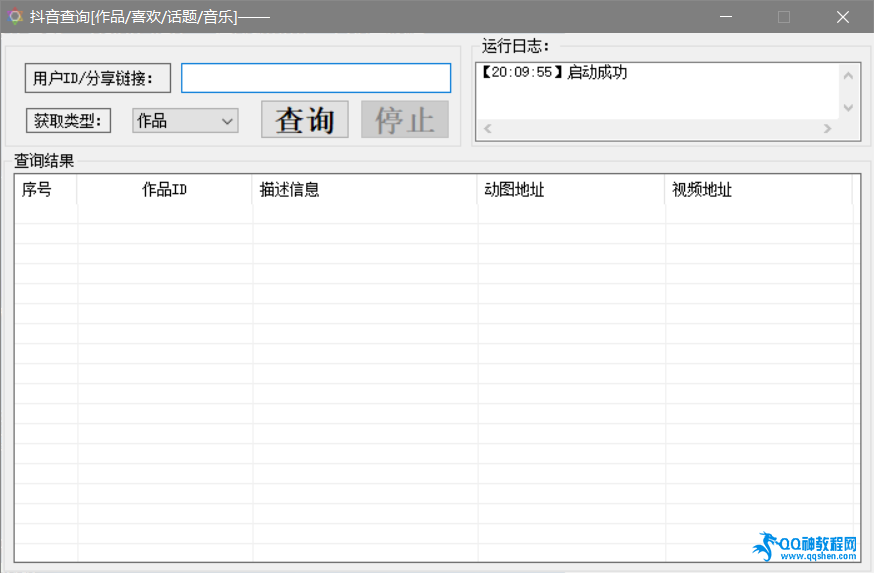This screenshot has height=573, width=874.
Task: Click the 查询 button
Action: click(305, 119)
